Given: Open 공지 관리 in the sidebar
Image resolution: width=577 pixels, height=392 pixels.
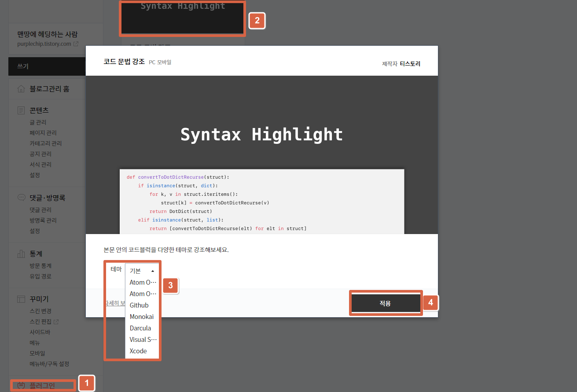Looking at the screenshot, I should click(x=40, y=154).
